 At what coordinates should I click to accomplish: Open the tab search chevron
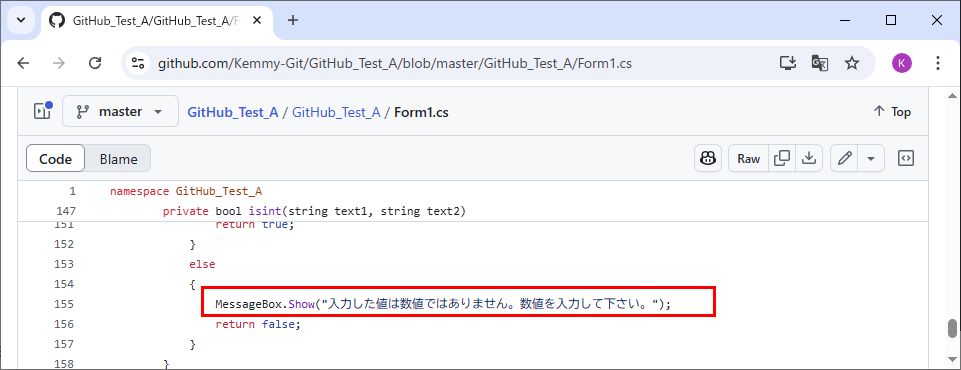[x=21, y=20]
